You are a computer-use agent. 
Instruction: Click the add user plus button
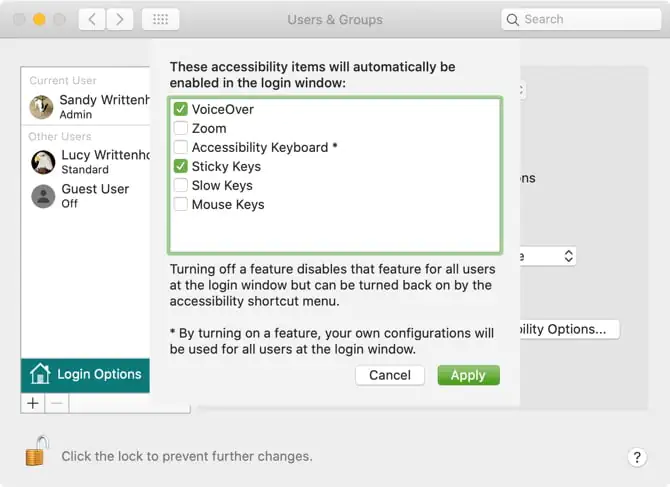(33, 403)
